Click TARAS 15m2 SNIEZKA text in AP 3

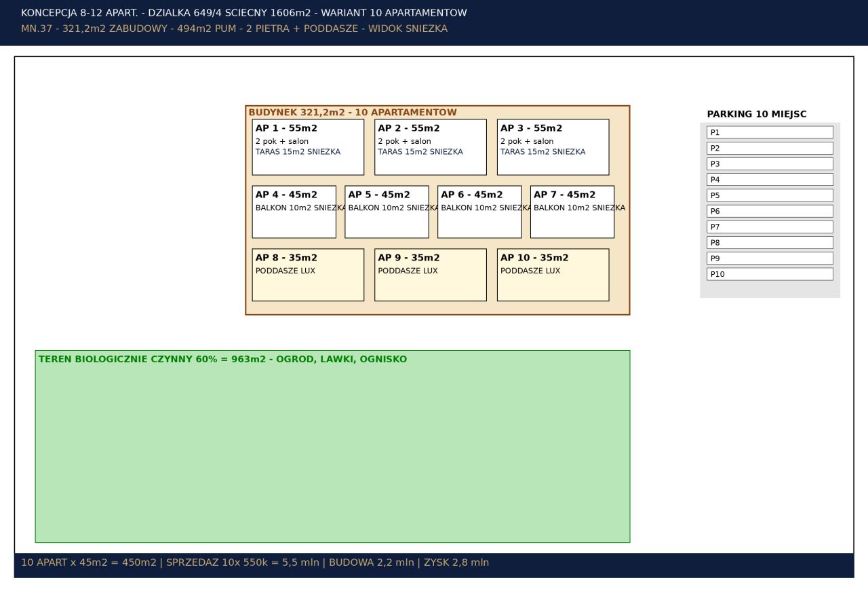[543, 152]
